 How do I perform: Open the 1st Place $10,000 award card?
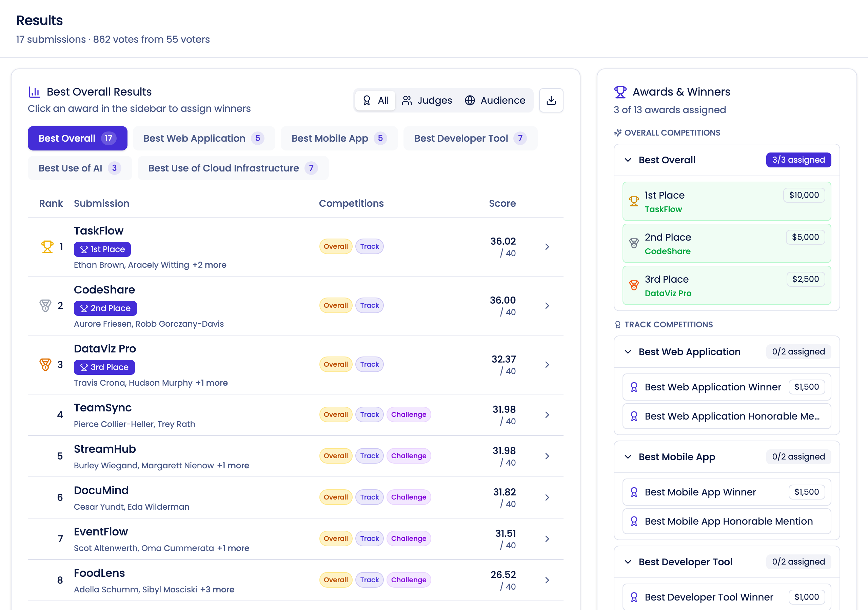click(726, 201)
